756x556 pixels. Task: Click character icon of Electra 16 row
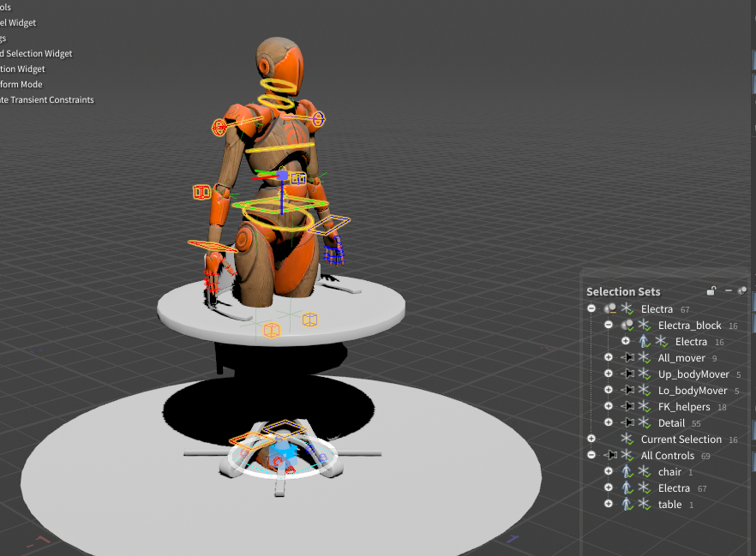coord(644,342)
